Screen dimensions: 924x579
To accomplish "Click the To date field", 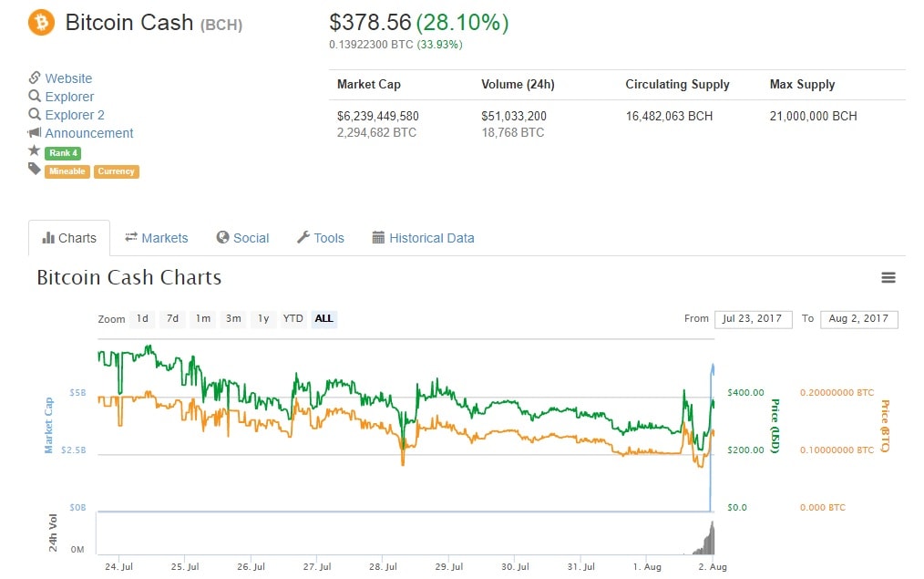I will 858,319.
